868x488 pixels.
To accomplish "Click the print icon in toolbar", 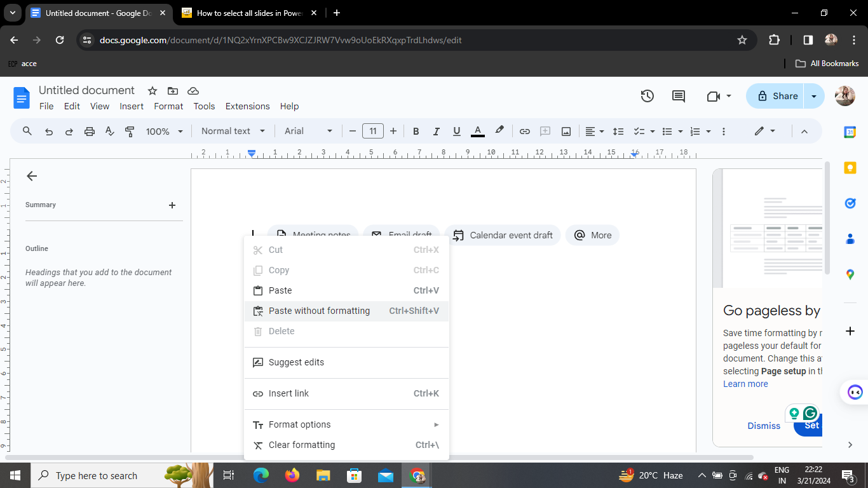I will 90,132.
